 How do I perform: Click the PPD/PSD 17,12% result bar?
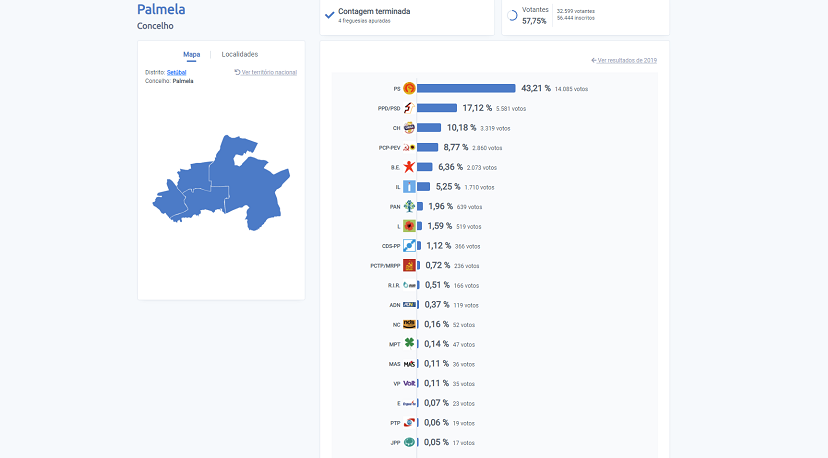click(x=436, y=108)
